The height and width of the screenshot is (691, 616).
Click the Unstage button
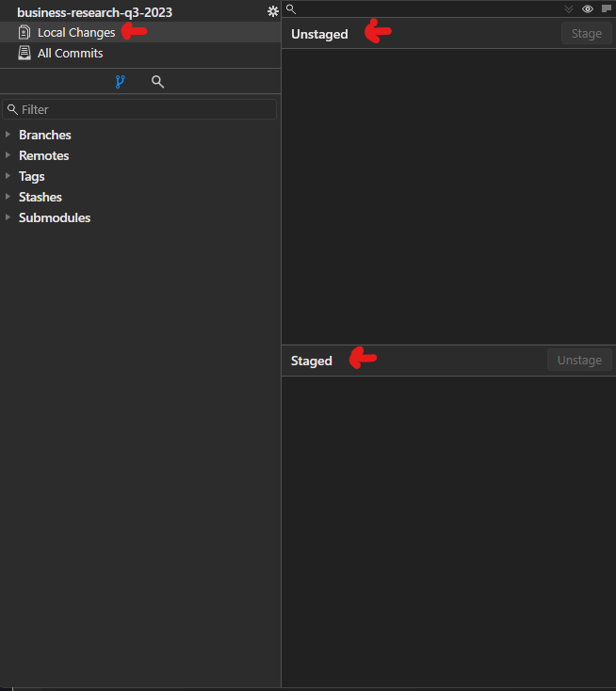click(579, 360)
